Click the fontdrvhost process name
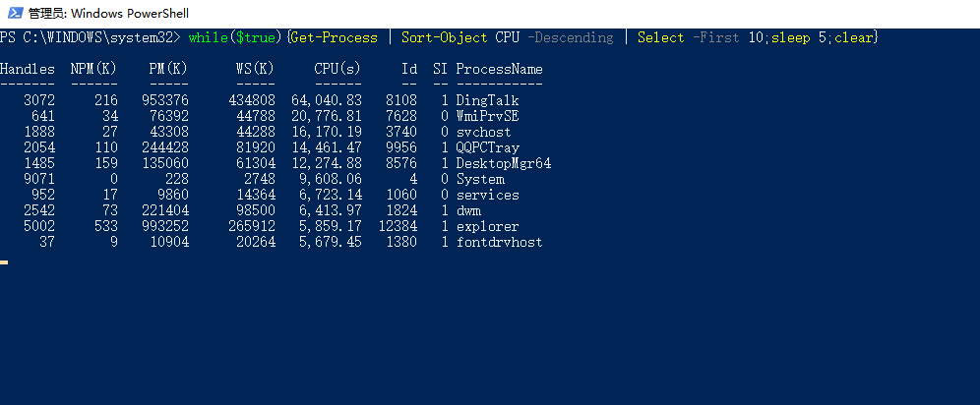Viewport: 980px width, 405px height. tap(500, 242)
